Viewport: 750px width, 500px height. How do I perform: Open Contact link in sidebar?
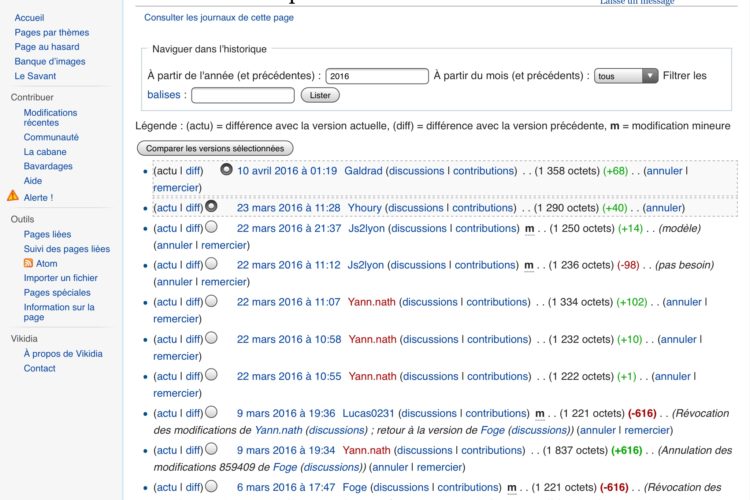point(39,368)
